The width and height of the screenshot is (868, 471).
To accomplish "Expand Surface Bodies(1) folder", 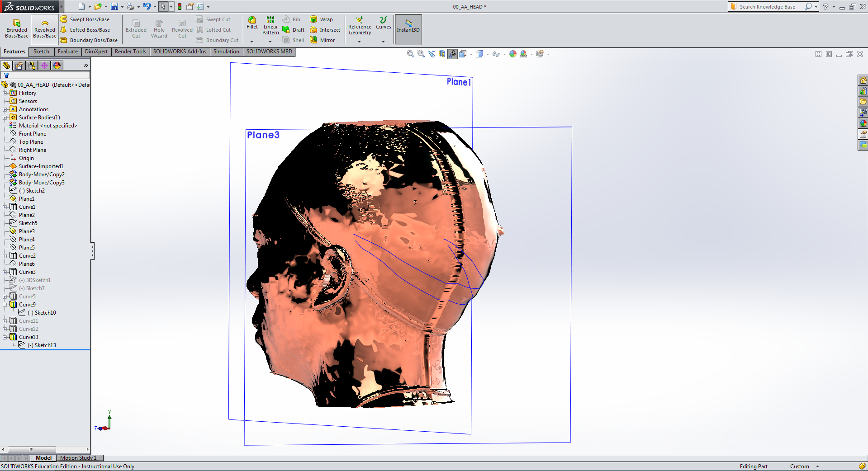I will (5, 118).
